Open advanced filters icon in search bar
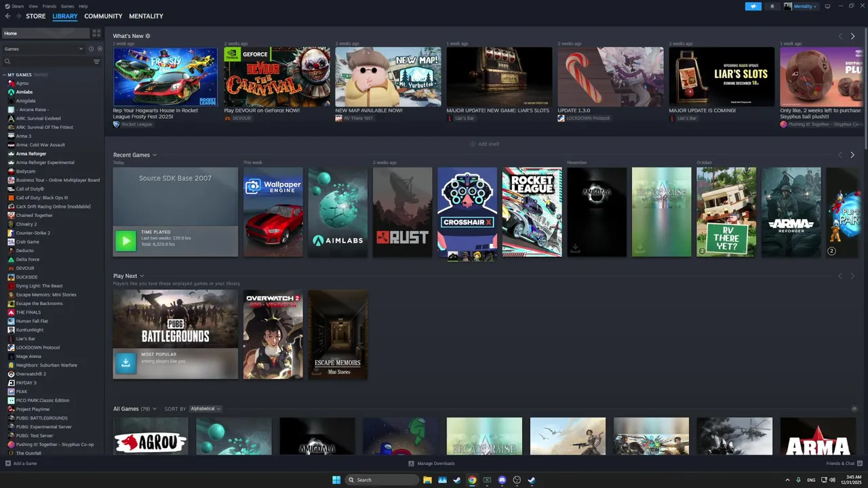868x488 pixels. pyautogui.click(x=96, y=62)
